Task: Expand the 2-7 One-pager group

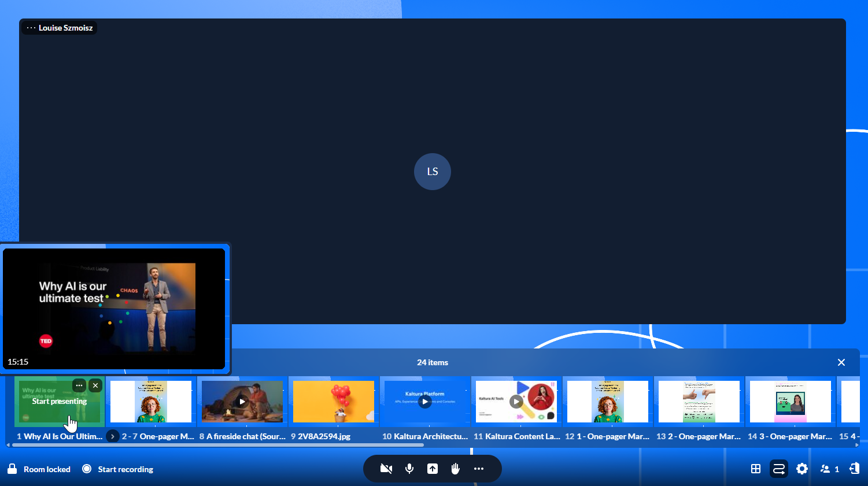Action: pyautogui.click(x=113, y=436)
